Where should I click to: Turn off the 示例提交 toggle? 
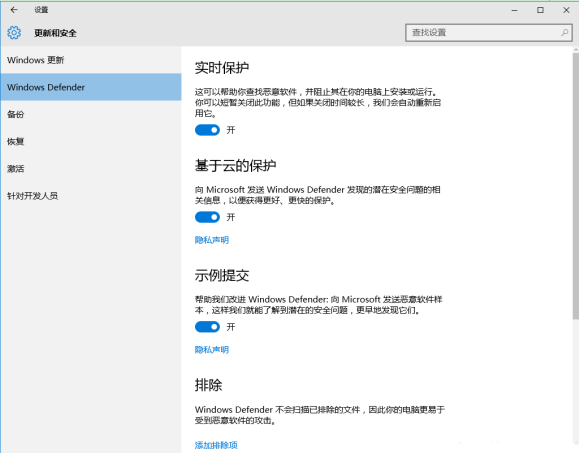tap(207, 327)
